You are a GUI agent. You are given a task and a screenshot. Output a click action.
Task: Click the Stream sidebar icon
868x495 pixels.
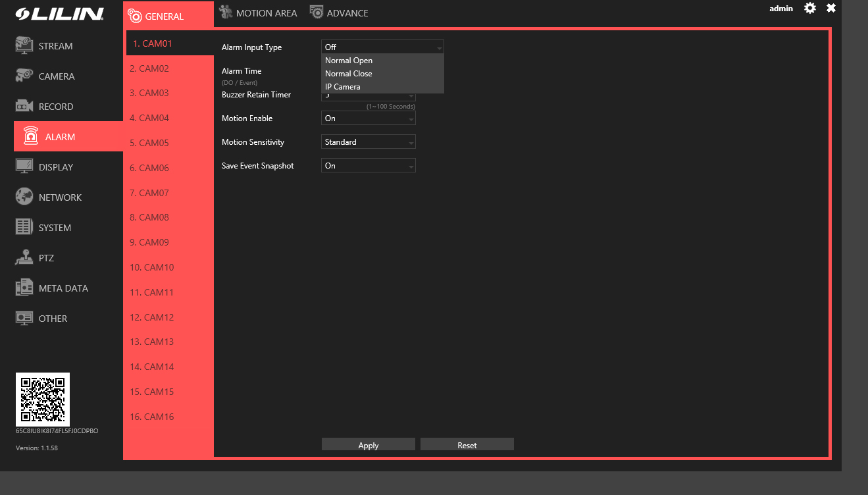pos(24,45)
